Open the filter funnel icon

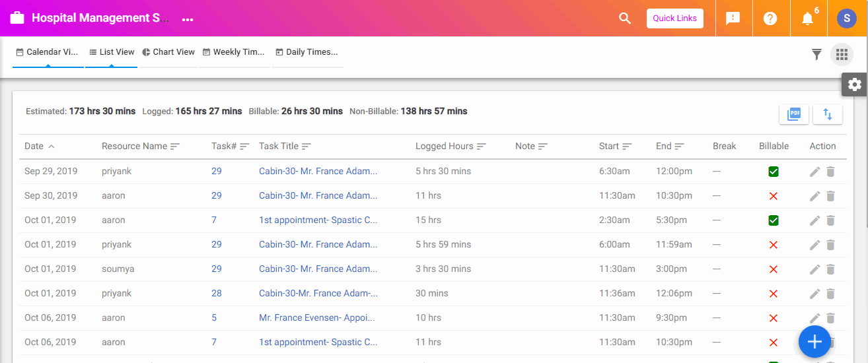tap(816, 55)
